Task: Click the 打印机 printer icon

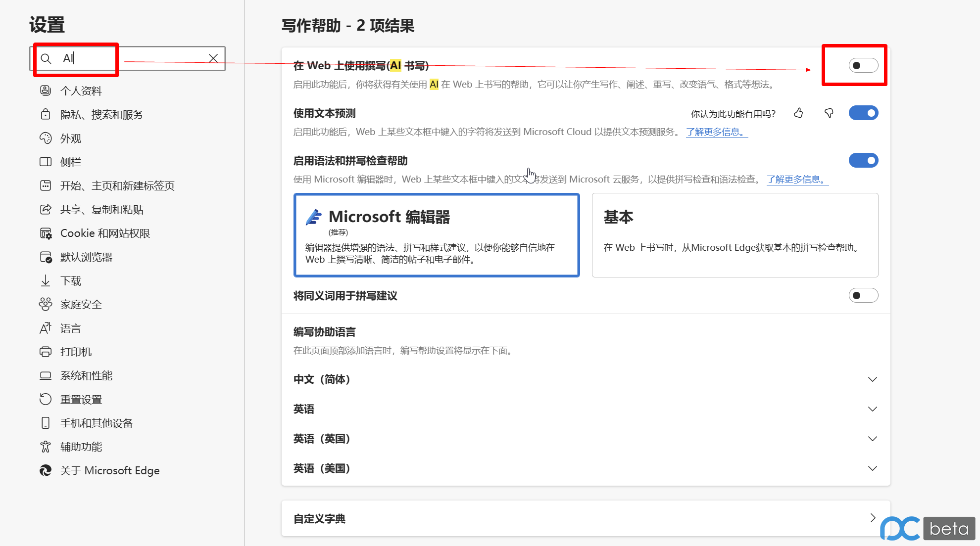Action: pos(46,352)
